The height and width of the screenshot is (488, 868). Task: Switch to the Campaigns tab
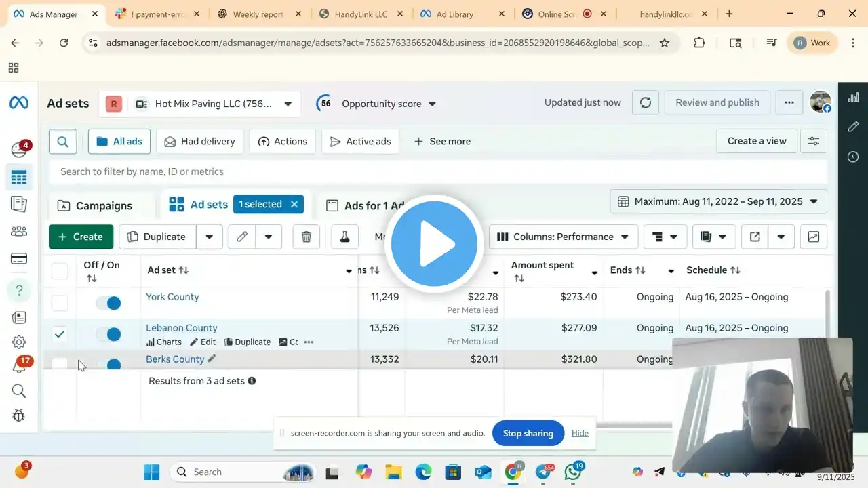tap(95, 206)
